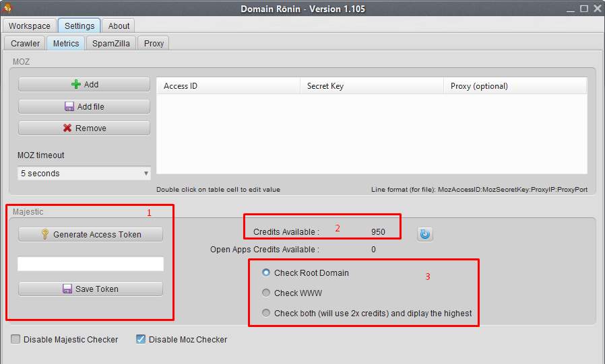The image size is (605, 364).
Task: Enable the Disable Majestic Checker checkbox
Action: [x=15, y=339]
